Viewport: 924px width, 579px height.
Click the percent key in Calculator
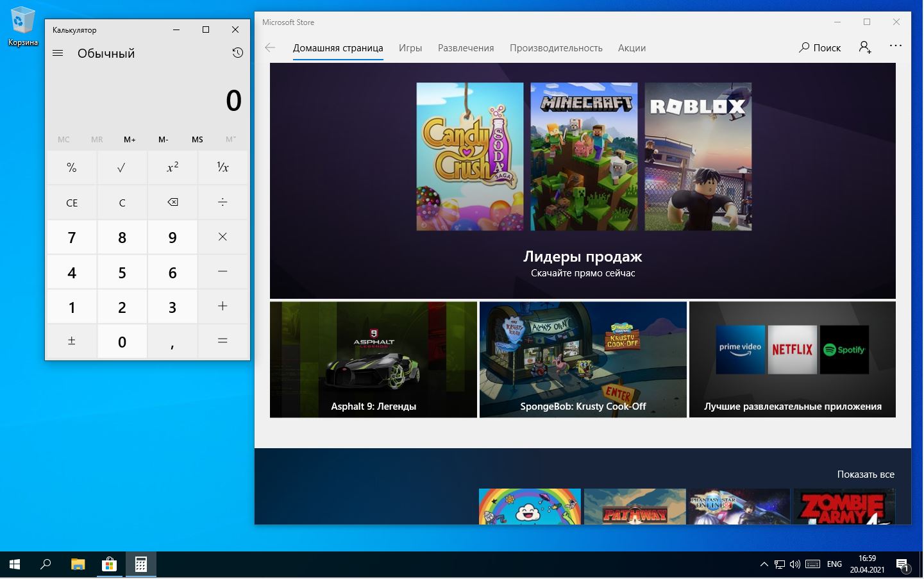[72, 168]
